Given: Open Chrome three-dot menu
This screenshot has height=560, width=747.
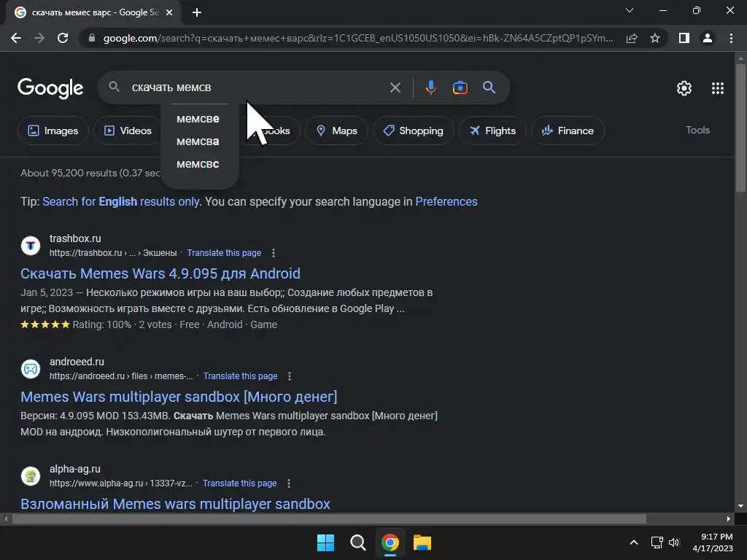Looking at the screenshot, I should coord(731,38).
